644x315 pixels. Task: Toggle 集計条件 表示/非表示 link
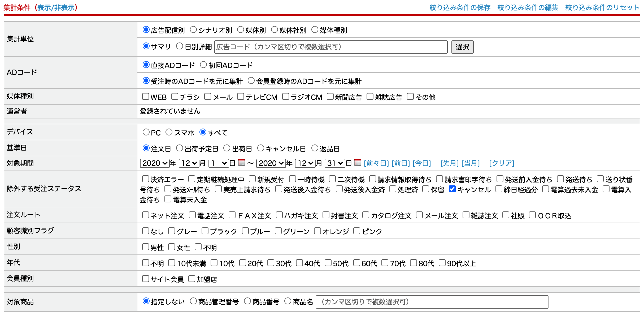point(56,7)
